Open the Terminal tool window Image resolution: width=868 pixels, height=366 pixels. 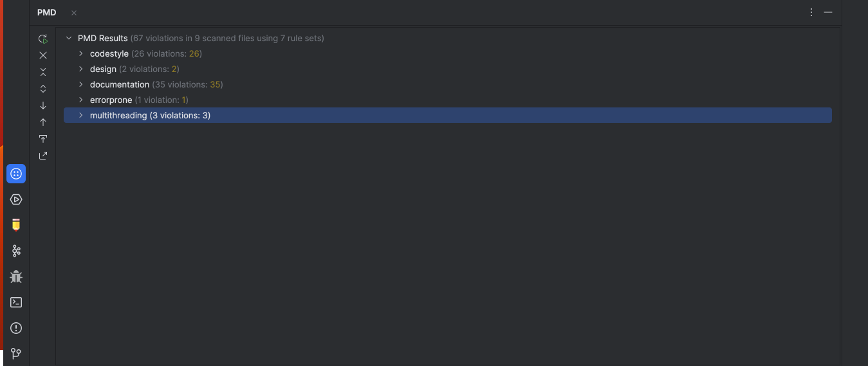pos(16,302)
